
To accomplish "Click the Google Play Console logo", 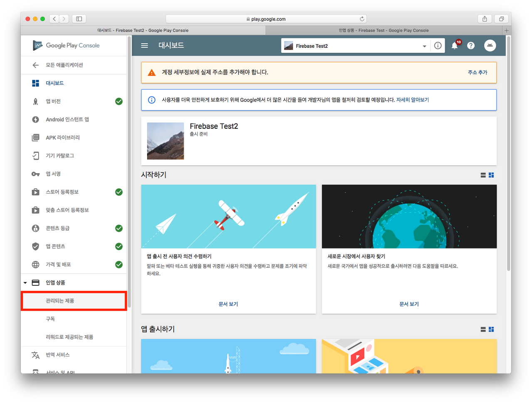I will [x=66, y=45].
